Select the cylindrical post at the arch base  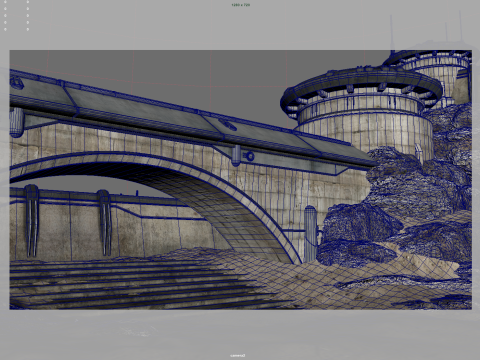pos(310,234)
